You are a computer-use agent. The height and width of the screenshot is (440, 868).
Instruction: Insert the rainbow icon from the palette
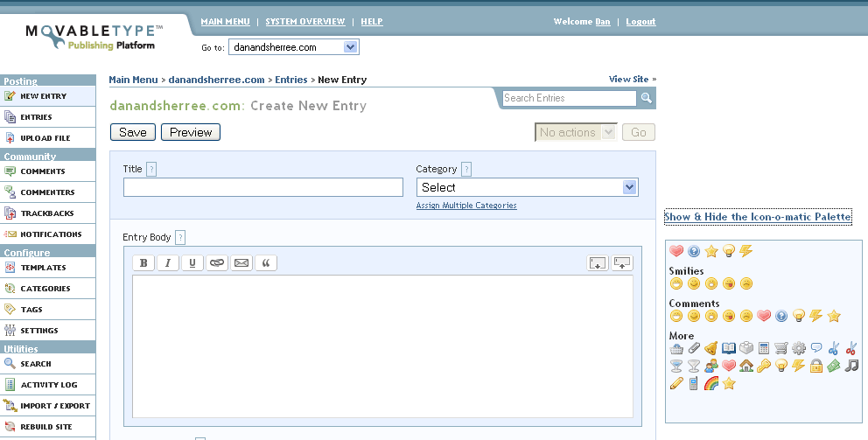coord(711,383)
